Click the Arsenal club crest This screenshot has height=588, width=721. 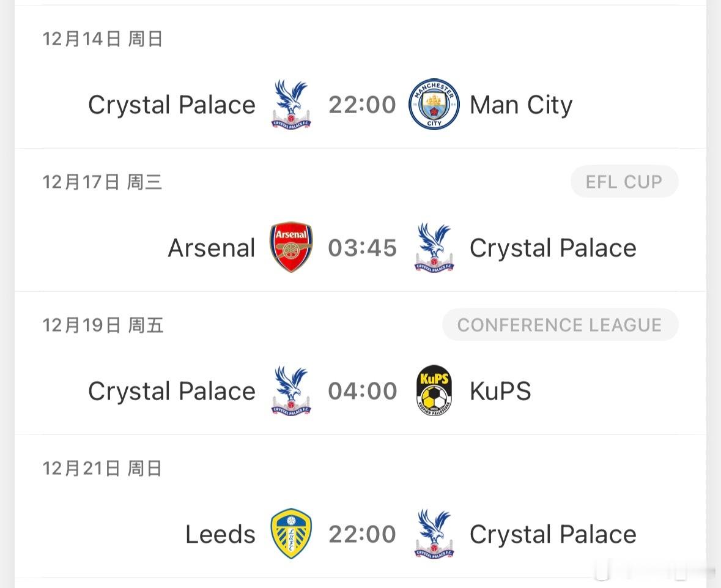click(291, 247)
